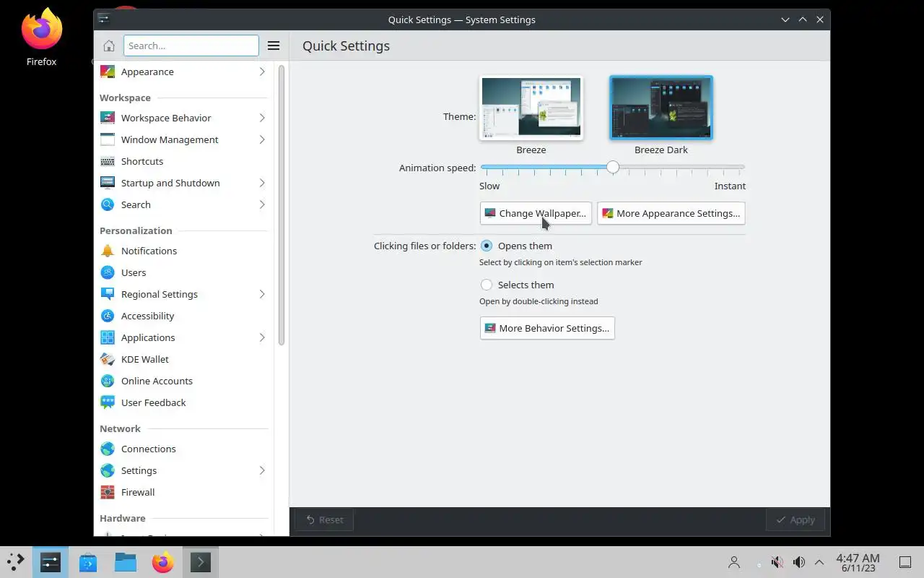The width and height of the screenshot is (924, 578).
Task: Click the pinned Firefox taskbar icon
Action: (163, 561)
